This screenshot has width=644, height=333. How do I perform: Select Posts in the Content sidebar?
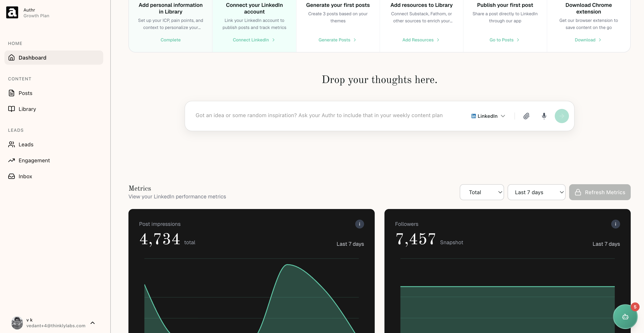[25, 93]
